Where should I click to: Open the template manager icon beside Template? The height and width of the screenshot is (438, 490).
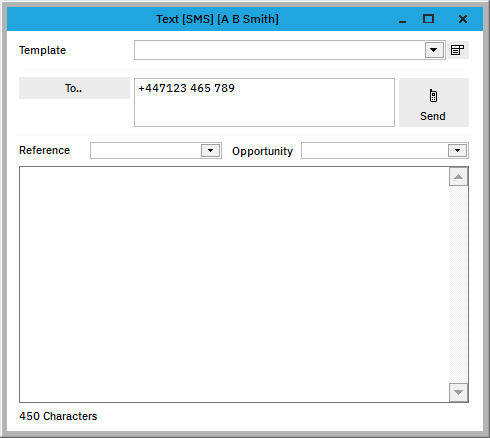pyautogui.click(x=457, y=50)
